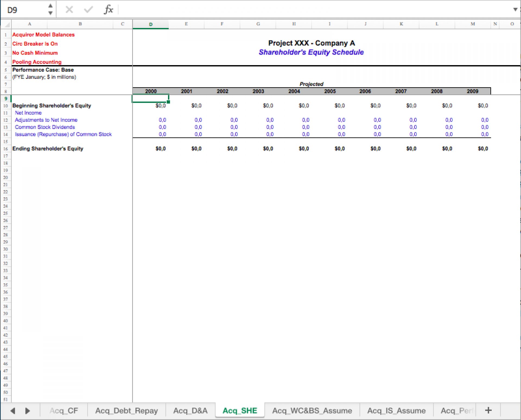This screenshot has width=521, height=420.
Task: Expand the formula bar chevron
Action: click(x=515, y=9)
